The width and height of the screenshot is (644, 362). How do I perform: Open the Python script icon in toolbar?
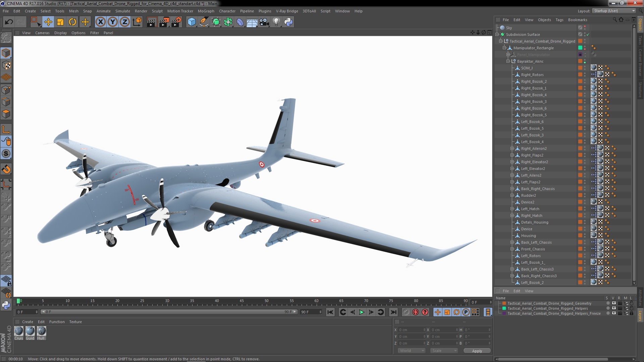click(x=288, y=22)
